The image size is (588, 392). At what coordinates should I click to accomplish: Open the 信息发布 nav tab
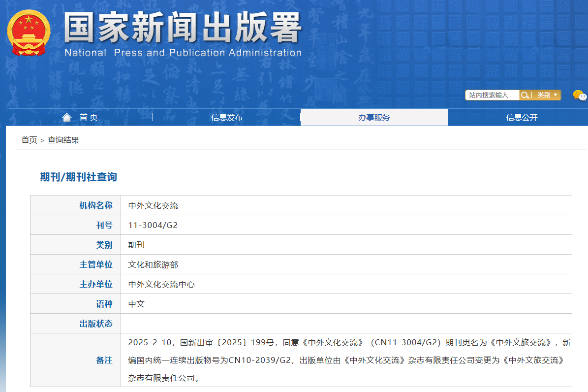click(x=226, y=118)
